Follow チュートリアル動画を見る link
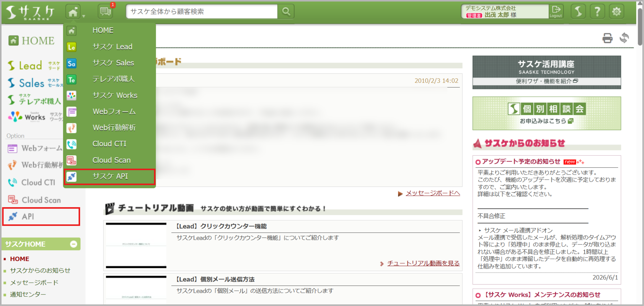Screen dimensions: 644x306 tap(423, 263)
